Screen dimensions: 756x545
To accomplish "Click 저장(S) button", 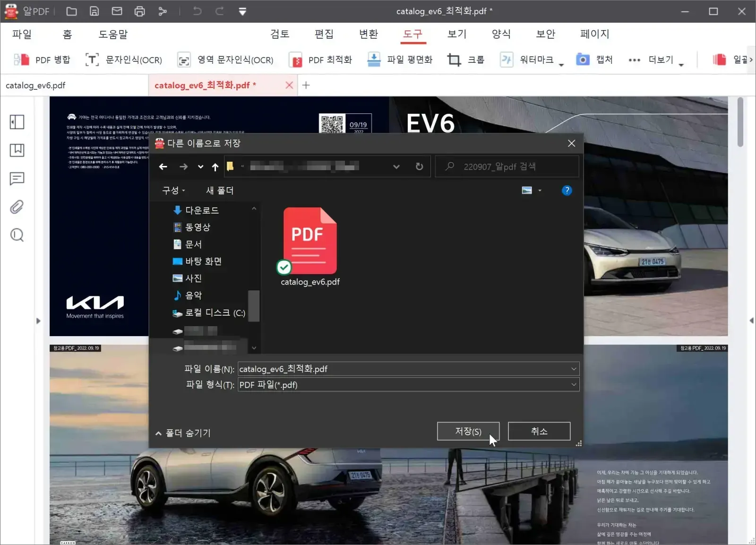I will pos(468,431).
